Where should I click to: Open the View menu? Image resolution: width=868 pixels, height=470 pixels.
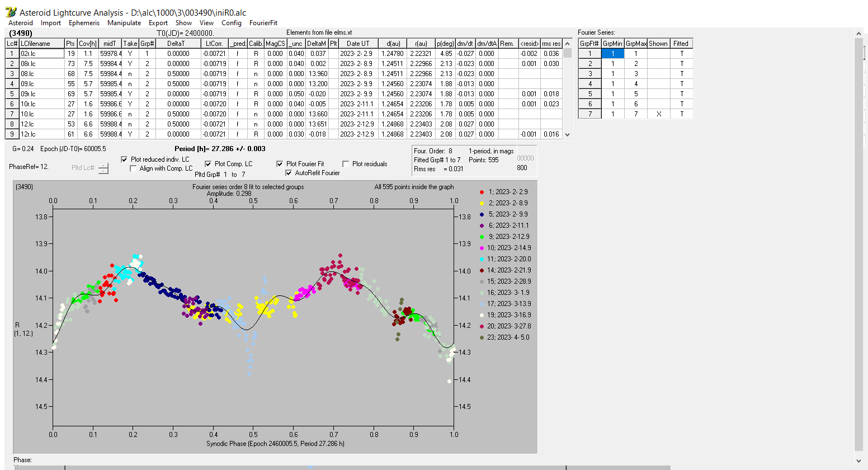click(206, 23)
